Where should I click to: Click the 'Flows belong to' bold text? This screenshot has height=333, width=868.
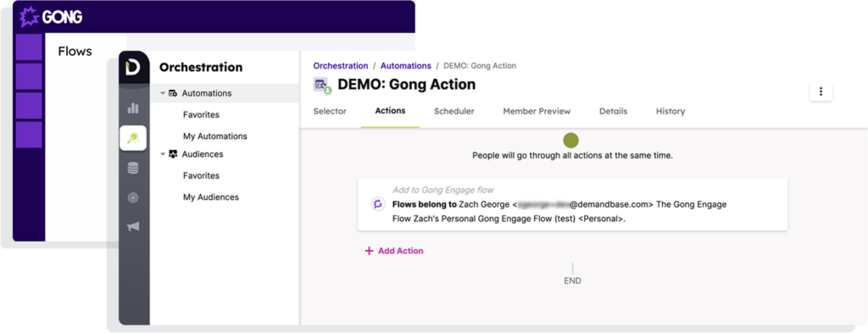[x=425, y=204]
